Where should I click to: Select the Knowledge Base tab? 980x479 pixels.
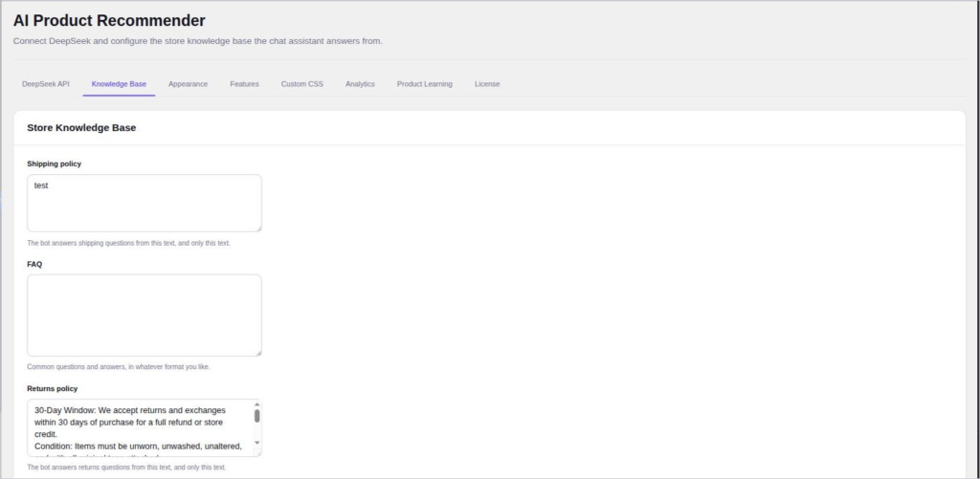click(x=119, y=84)
